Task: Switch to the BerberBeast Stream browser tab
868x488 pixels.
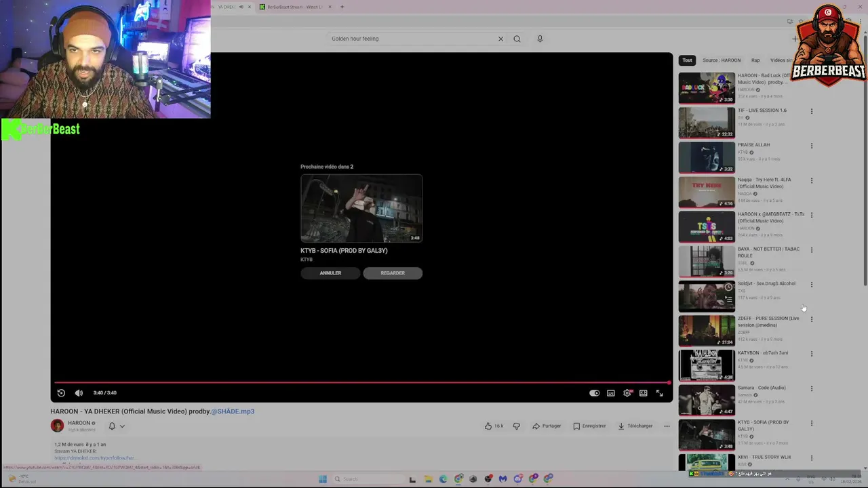Action: (x=294, y=7)
